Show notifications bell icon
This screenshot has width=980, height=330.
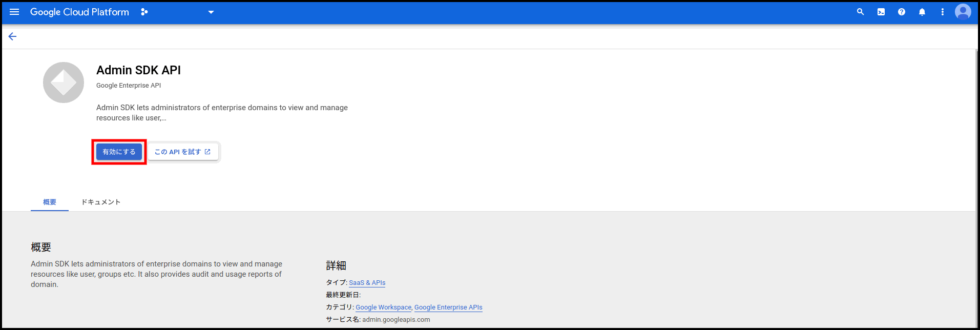[x=922, y=12]
